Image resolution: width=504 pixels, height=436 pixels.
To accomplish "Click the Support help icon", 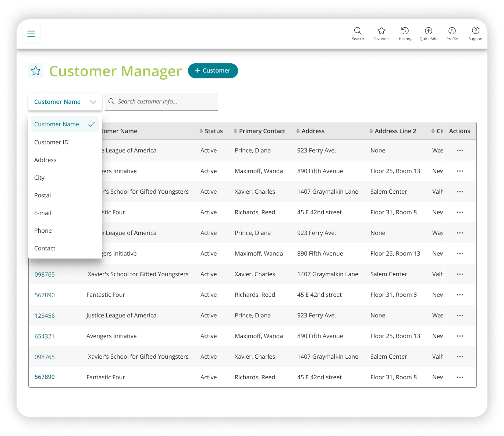I will pyautogui.click(x=475, y=31).
